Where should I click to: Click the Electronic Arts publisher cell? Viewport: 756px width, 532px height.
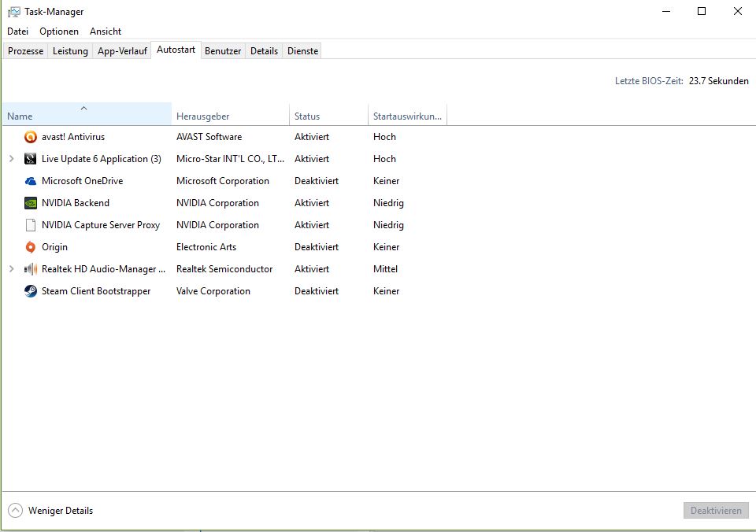pyautogui.click(x=206, y=247)
